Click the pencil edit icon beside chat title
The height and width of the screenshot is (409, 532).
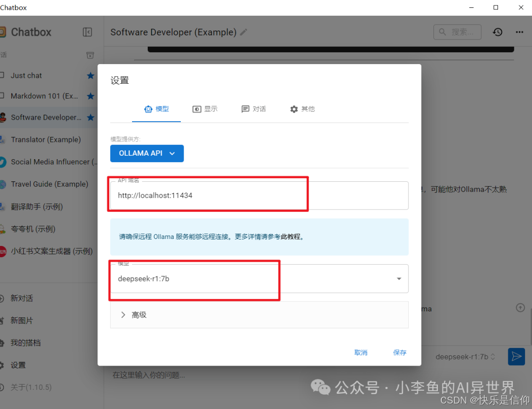coord(244,32)
